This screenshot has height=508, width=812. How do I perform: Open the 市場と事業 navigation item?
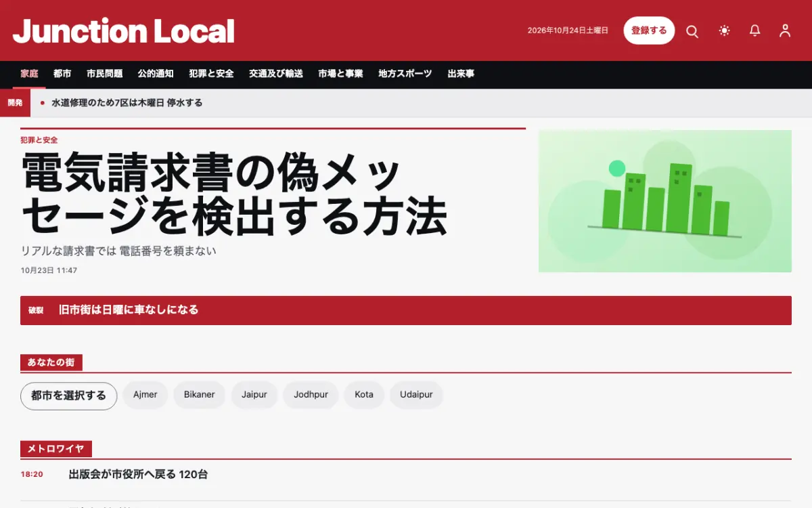[340, 74]
